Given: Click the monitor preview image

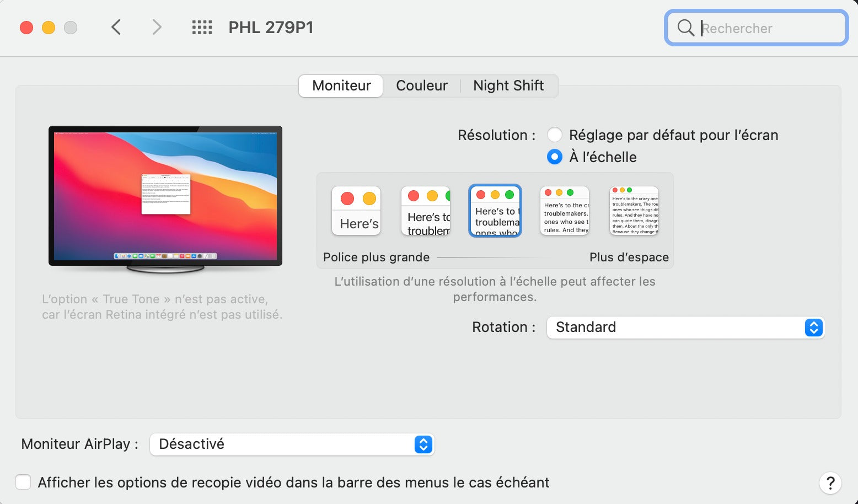Looking at the screenshot, I should pyautogui.click(x=165, y=197).
